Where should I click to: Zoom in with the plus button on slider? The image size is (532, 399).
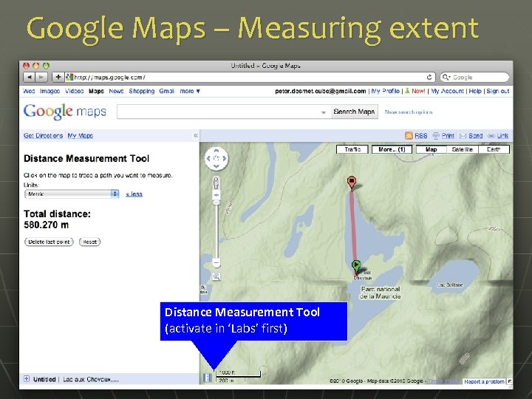tap(216, 195)
